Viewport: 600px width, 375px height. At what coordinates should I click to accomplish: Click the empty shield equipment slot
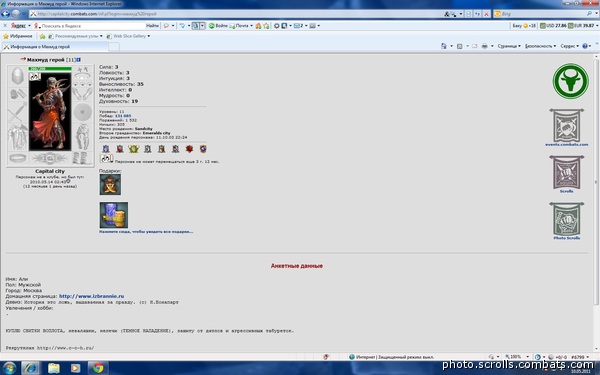[82, 113]
